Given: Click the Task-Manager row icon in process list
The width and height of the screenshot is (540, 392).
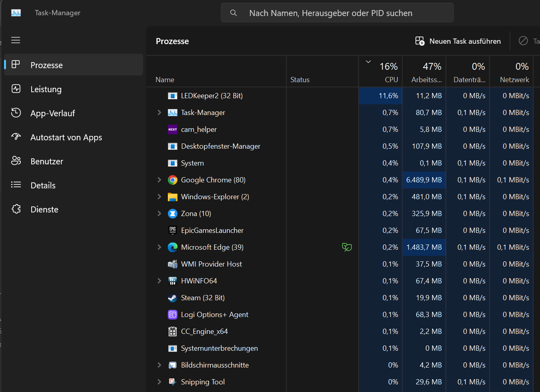Looking at the screenshot, I should pyautogui.click(x=173, y=113).
